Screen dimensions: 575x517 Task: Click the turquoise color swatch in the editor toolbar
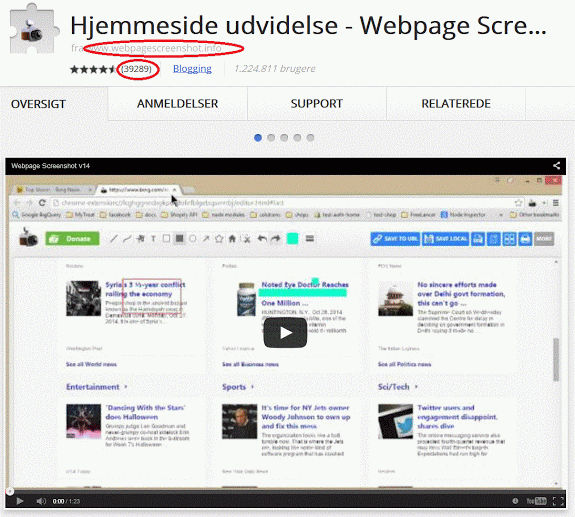click(x=292, y=239)
